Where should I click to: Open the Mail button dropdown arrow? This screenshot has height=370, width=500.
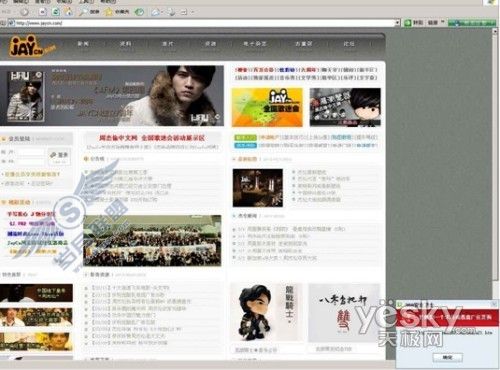click(x=162, y=12)
